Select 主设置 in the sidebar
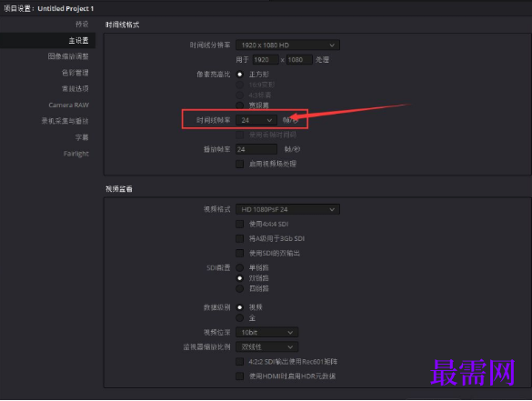Viewport: 532px width, 401px height. click(47, 40)
